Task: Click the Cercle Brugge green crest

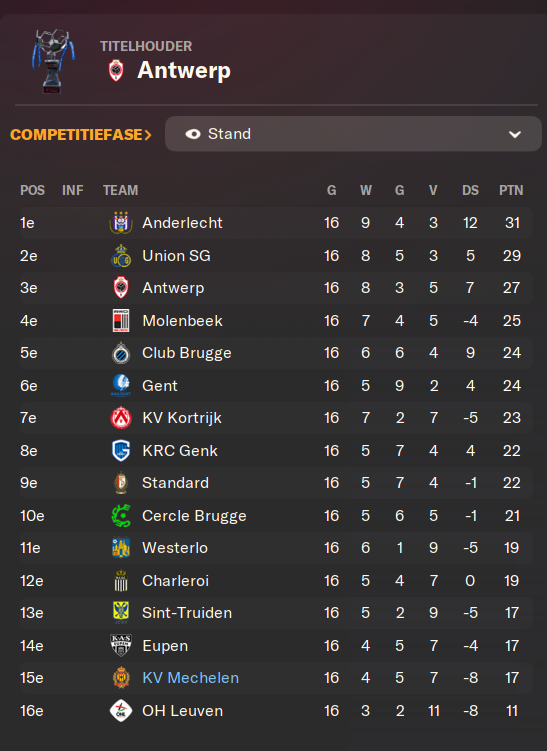Action: click(x=121, y=516)
